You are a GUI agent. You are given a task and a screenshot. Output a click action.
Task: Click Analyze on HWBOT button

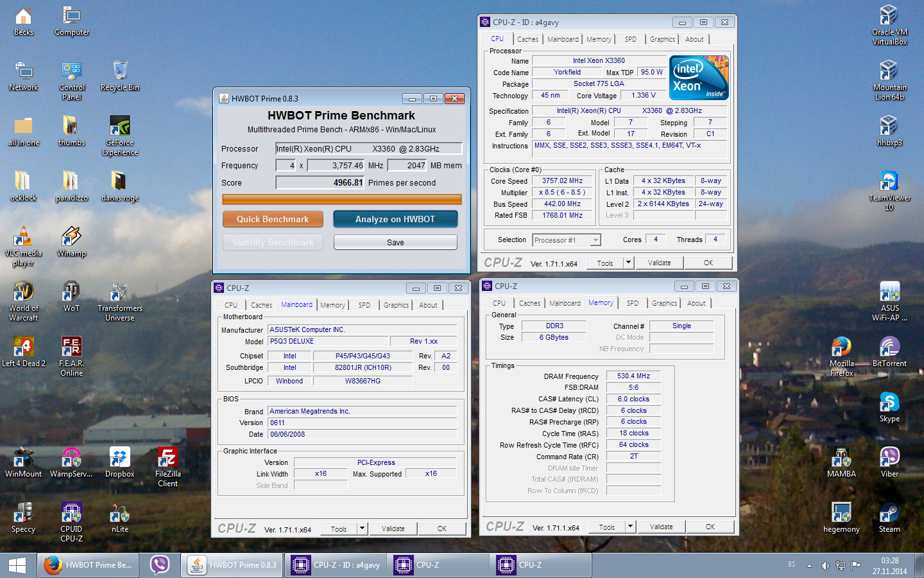point(395,219)
